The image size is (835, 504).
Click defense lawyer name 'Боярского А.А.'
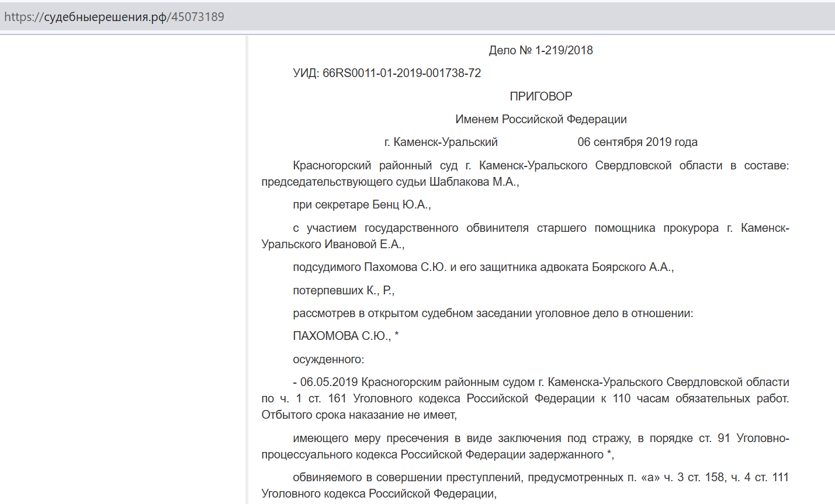[632, 267]
